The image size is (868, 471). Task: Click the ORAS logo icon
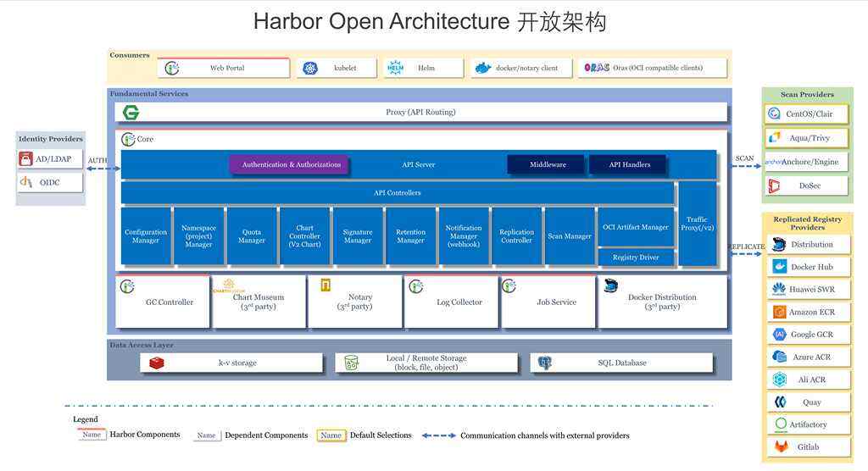[x=597, y=68]
